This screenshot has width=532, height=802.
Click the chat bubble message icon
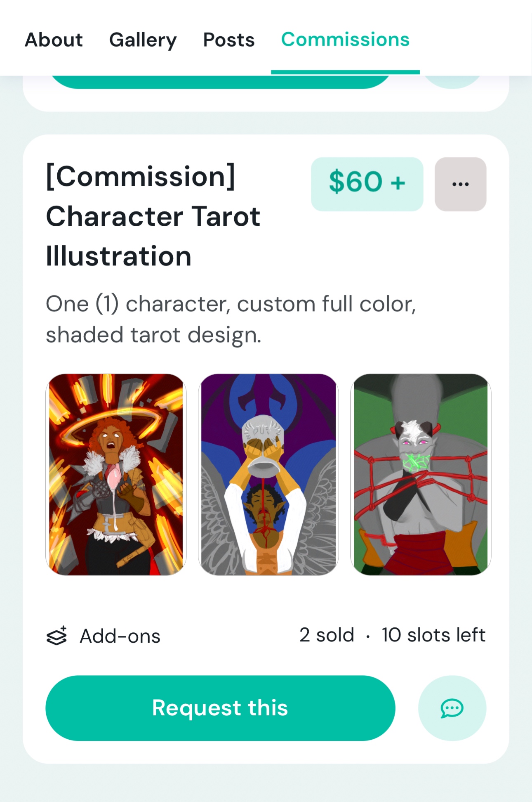click(x=452, y=708)
